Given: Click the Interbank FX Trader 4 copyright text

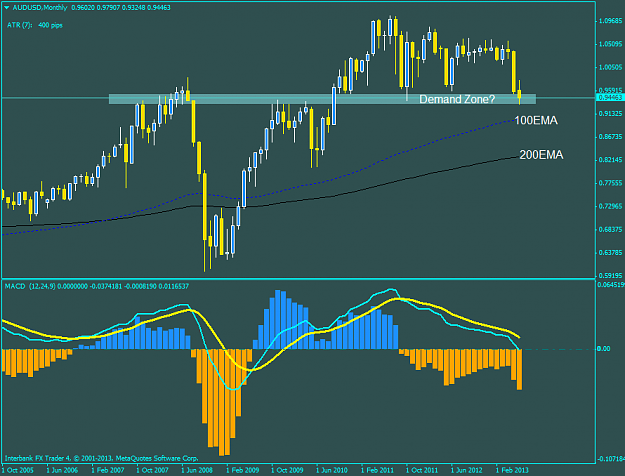Looking at the screenshot, I should coord(102,458).
